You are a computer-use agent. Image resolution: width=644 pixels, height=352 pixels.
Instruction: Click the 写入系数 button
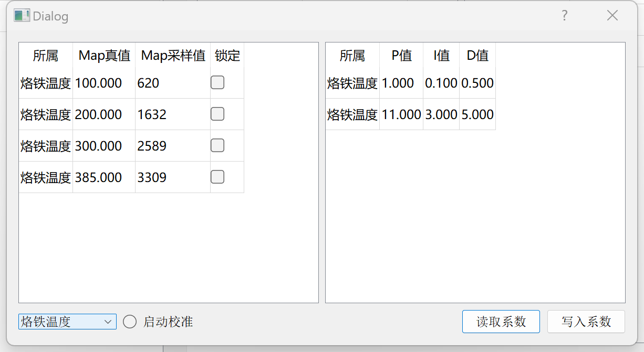[586, 322]
